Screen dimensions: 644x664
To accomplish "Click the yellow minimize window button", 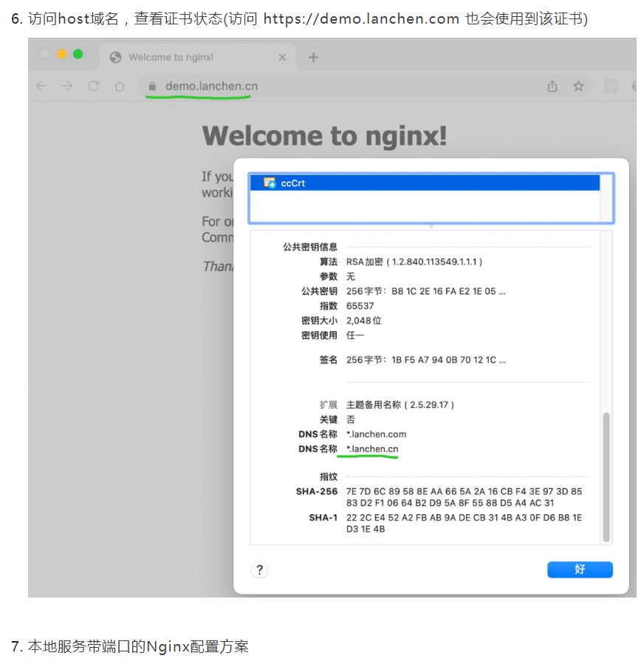I will click(x=62, y=54).
